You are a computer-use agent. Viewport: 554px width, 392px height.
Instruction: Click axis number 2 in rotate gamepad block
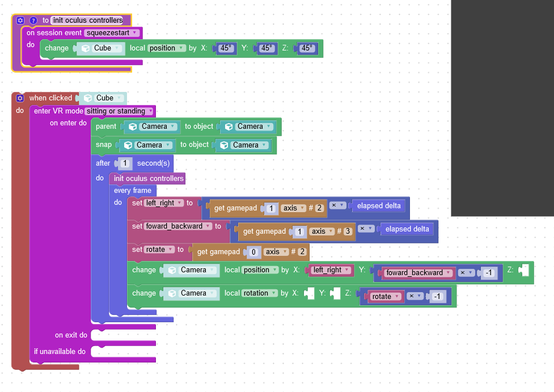coord(302,252)
